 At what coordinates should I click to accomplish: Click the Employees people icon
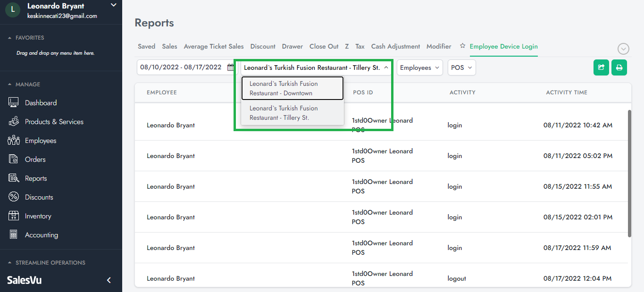(14, 141)
